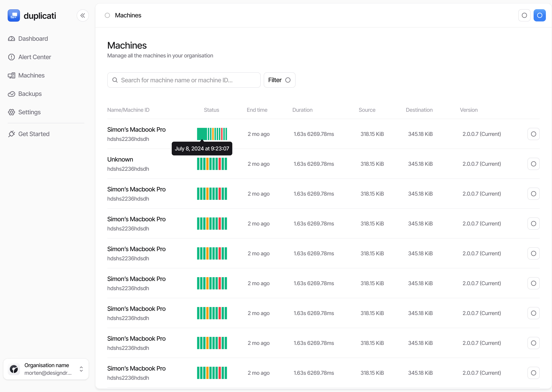
Task: Open Settings gear in sidebar
Action: coord(11,112)
